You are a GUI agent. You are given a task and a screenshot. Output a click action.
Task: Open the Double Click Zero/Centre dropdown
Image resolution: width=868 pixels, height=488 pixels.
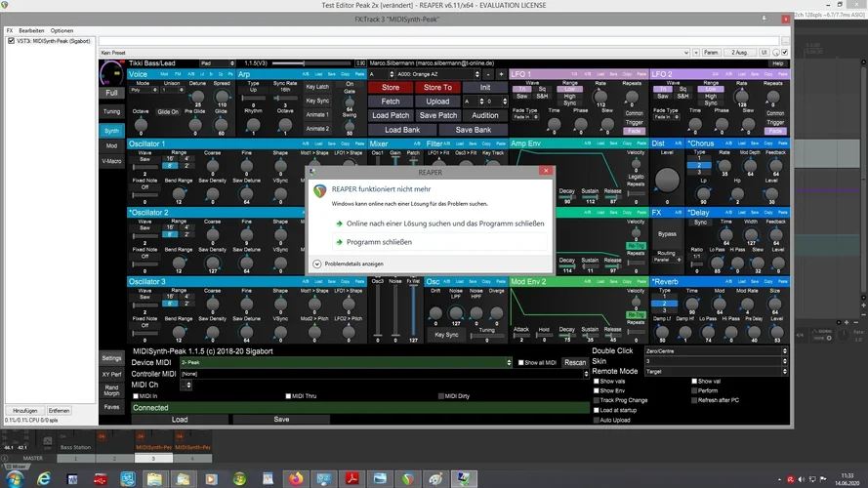coord(714,350)
